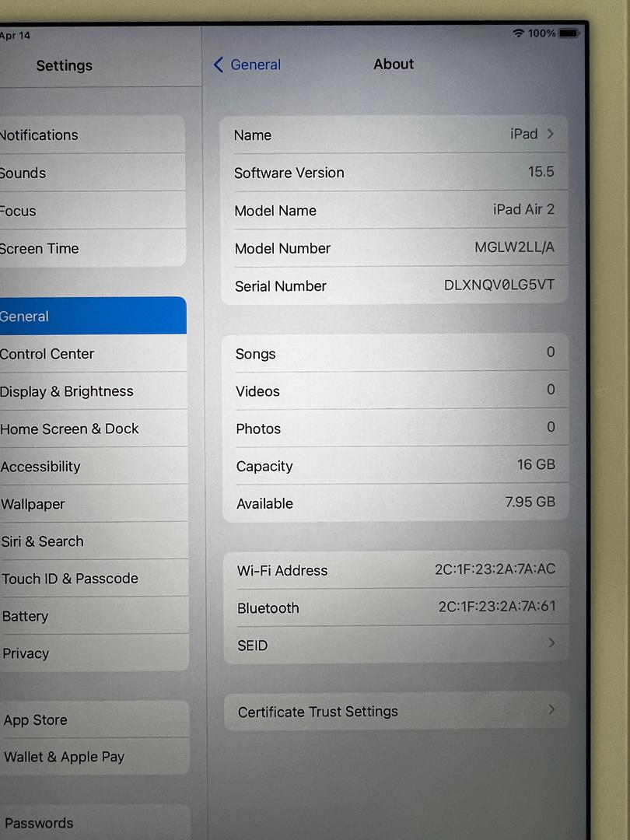Open Control Center settings
Screen dimensions: 630x840
93,354
